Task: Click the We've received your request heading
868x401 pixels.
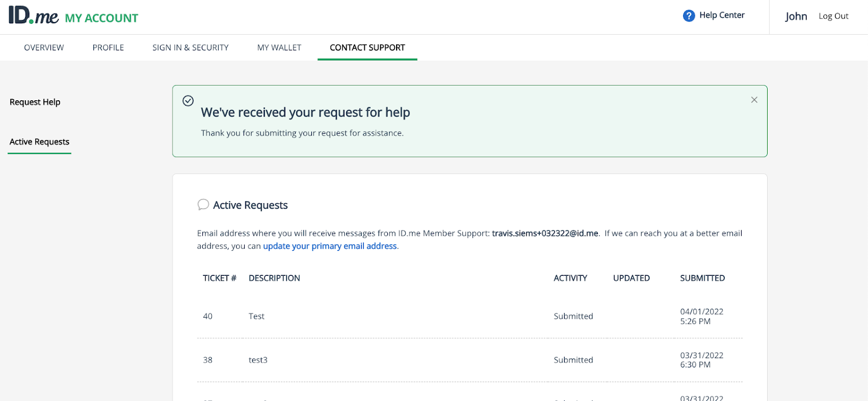Action: click(x=305, y=112)
